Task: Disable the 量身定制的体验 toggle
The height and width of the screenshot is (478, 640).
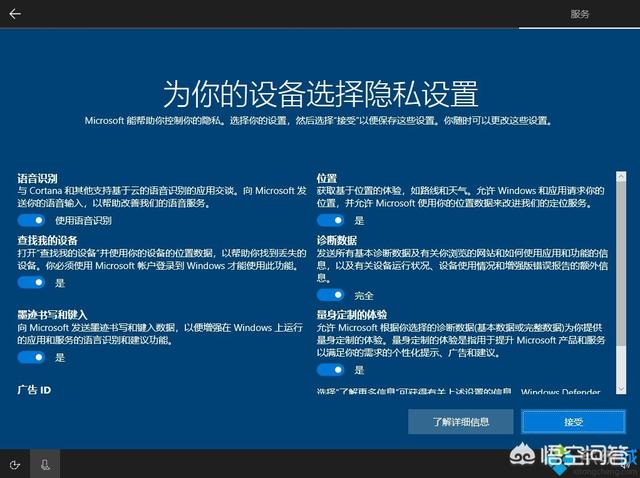Action: [330, 370]
